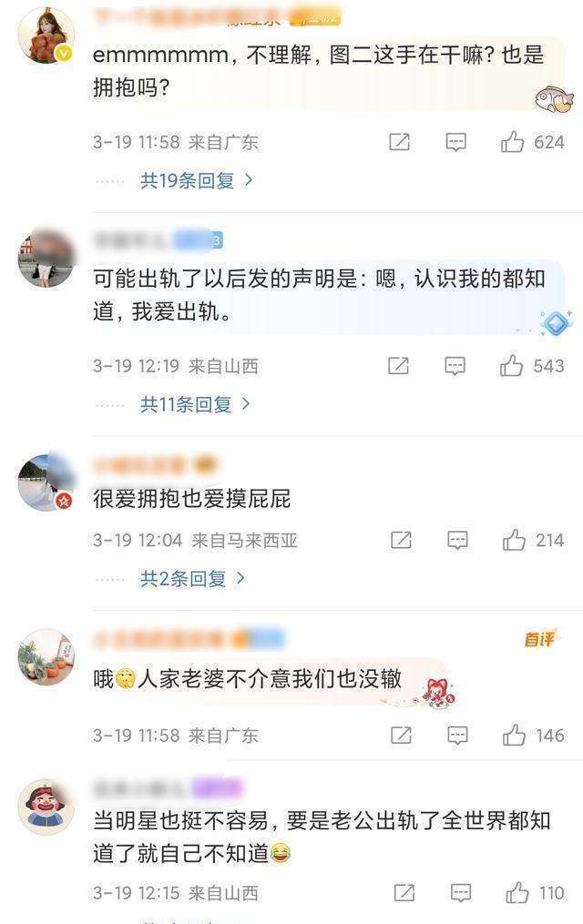Open reply box for 214-likes comment
The image size is (583, 924).
[457, 541]
